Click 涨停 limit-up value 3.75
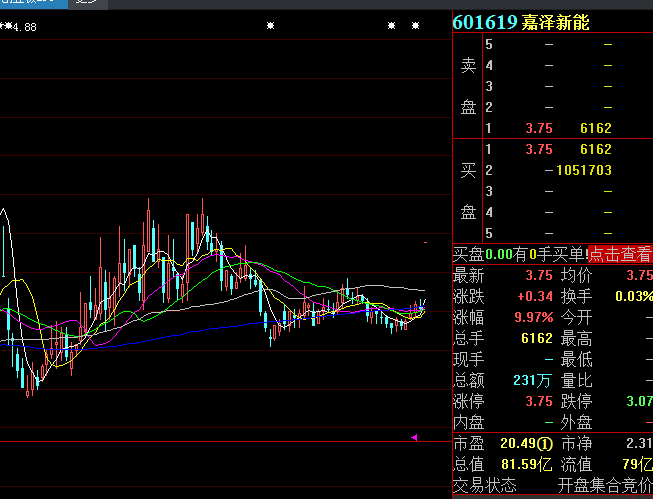The width and height of the screenshot is (653, 499). [539, 401]
